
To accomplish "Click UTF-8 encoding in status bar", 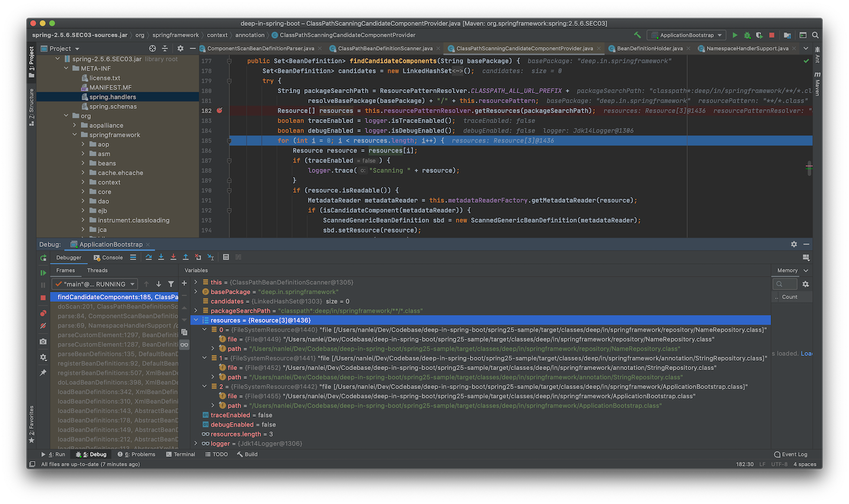I will 779,465.
